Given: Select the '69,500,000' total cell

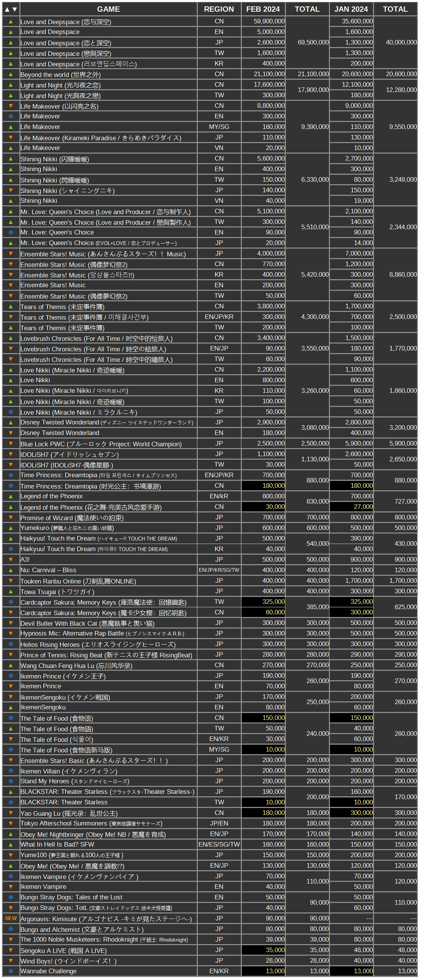Looking at the screenshot, I should [x=307, y=42].
